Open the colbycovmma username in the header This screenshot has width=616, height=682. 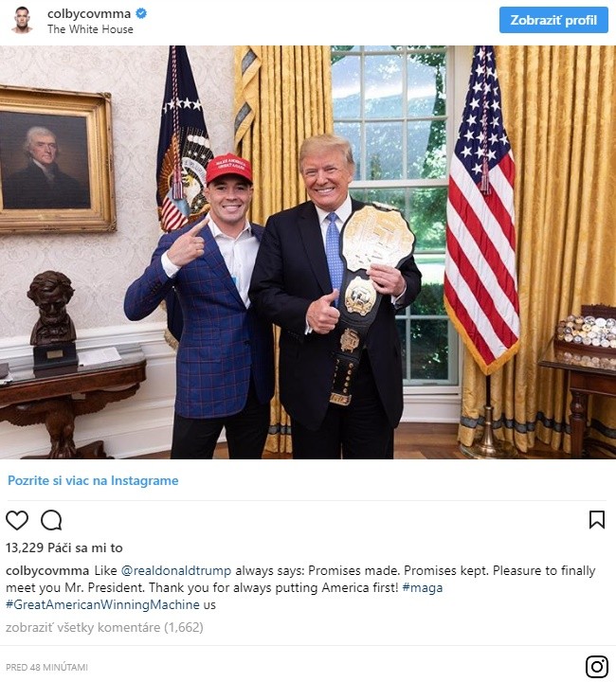pyautogui.click(x=89, y=13)
